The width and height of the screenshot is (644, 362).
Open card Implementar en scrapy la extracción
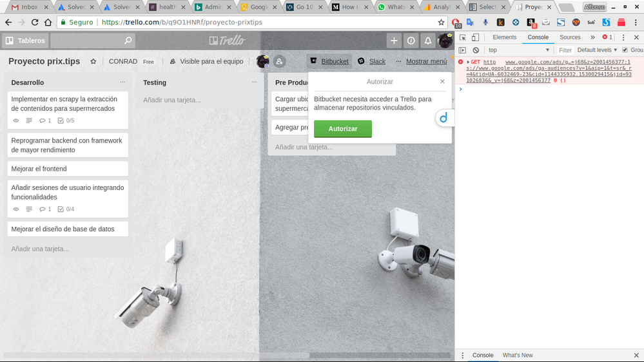pos(68,110)
